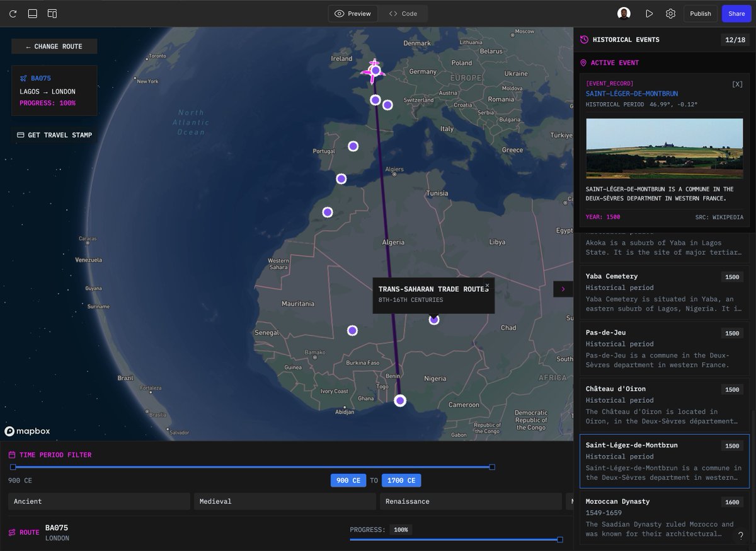Screen dimensions: 756x551
Task: Click the map marker in central Spain
Action: (x=353, y=146)
